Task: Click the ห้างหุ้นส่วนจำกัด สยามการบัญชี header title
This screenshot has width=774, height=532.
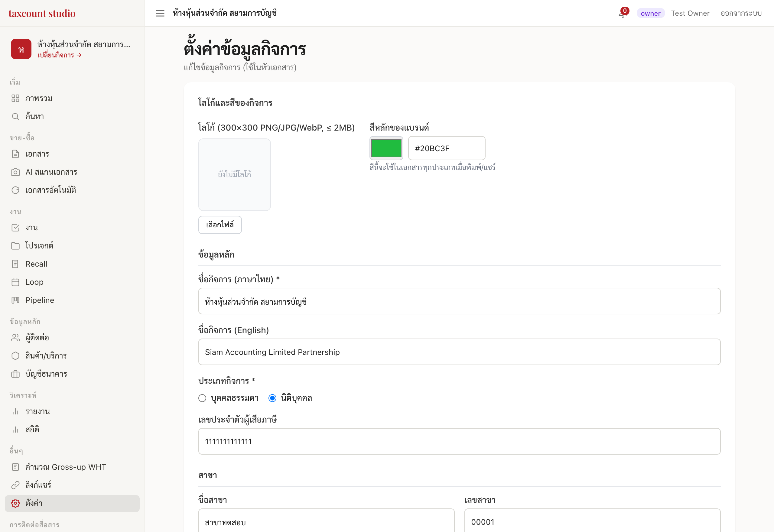Action: (225, 13)
